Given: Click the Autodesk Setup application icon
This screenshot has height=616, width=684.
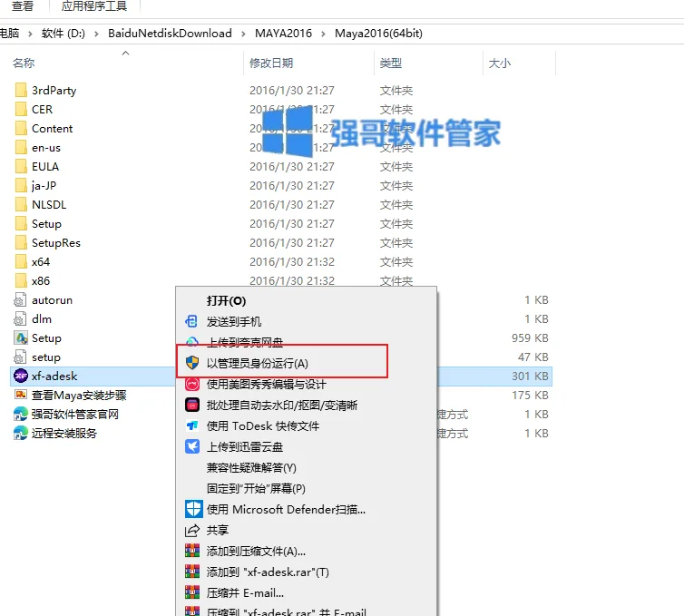Looking at the screenshot, I should coord(21,338).
